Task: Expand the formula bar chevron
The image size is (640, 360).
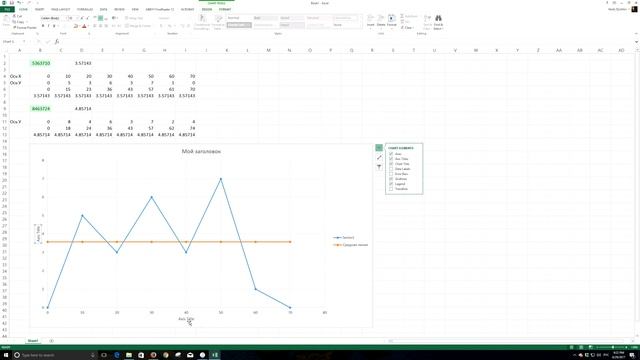Action: pyautogui.click(x=636, y=42)
